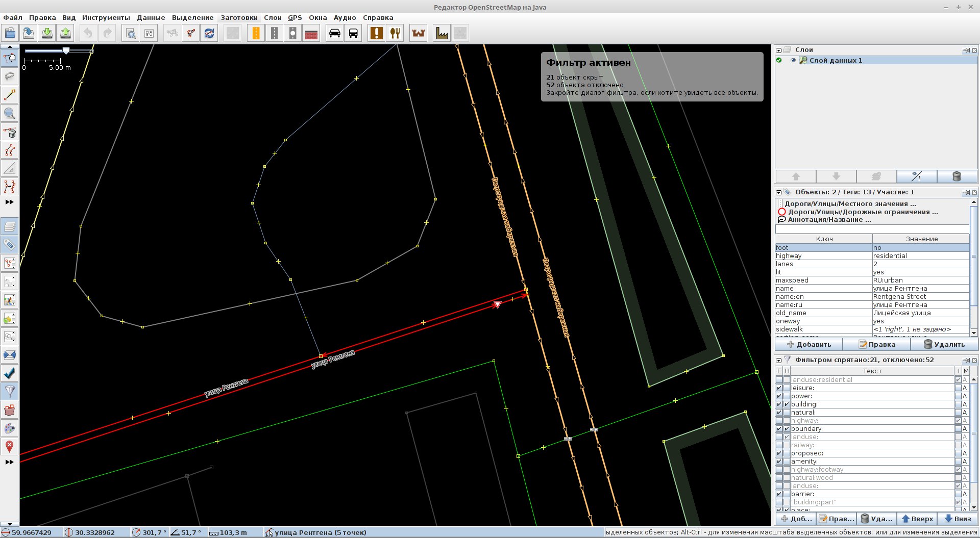Viewport: 980px width, 538px height.
Task: Toggle the Validator checkmark sidebar icon
Action: click(10, 373)
